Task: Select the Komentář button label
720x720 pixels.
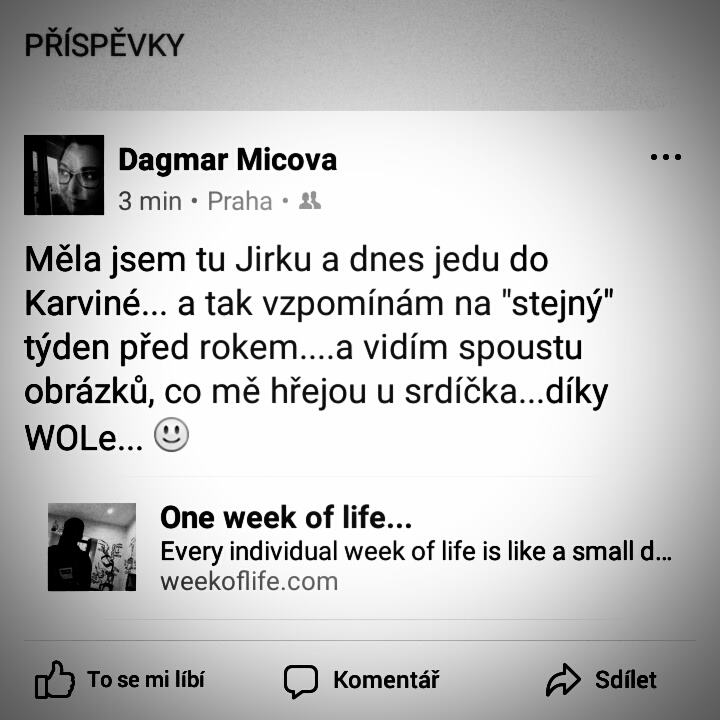Action: pos(386,680)
